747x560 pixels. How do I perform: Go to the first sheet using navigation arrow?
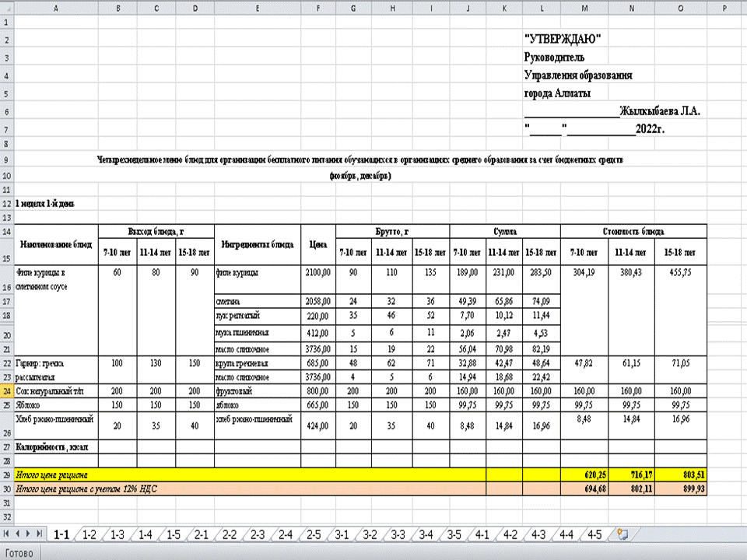[x=8, y=534]
